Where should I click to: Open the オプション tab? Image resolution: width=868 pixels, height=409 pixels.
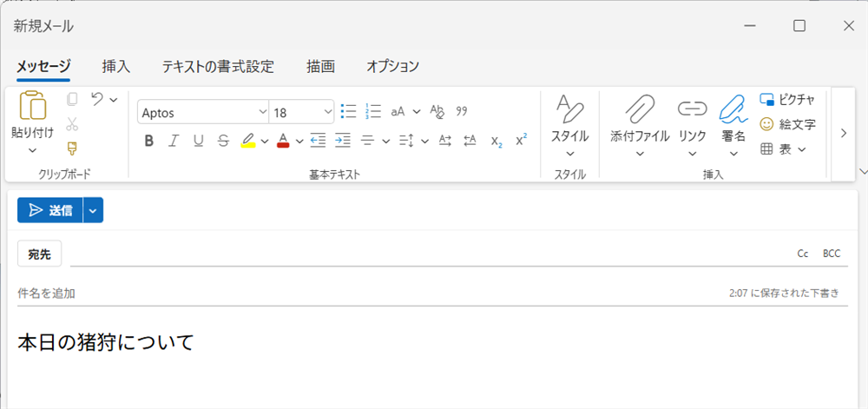coord(392,67)
